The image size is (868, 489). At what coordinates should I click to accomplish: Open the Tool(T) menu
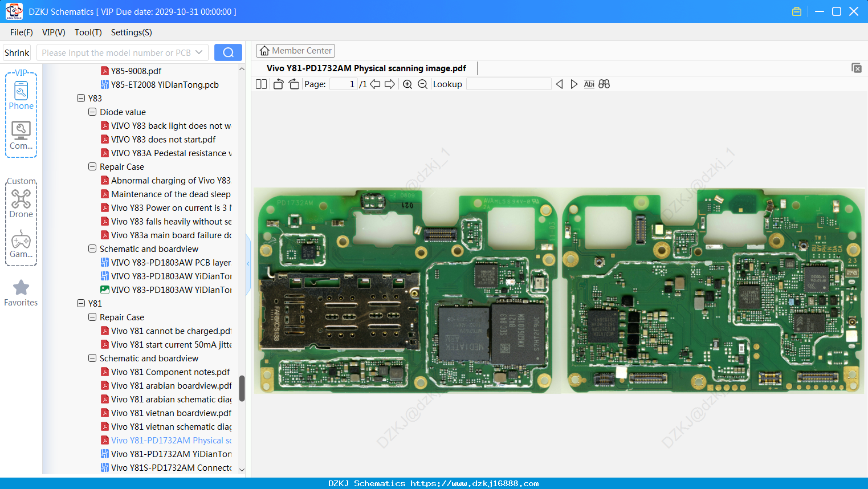88,32
